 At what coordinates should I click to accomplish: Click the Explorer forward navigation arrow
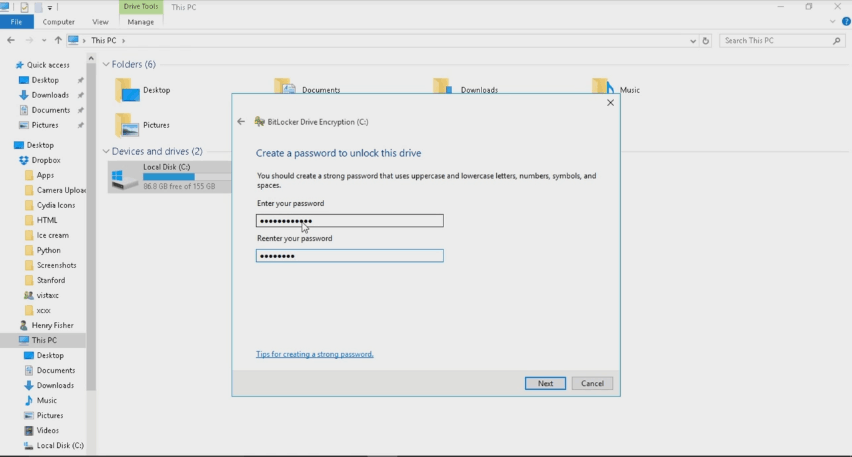click(29, 40)
